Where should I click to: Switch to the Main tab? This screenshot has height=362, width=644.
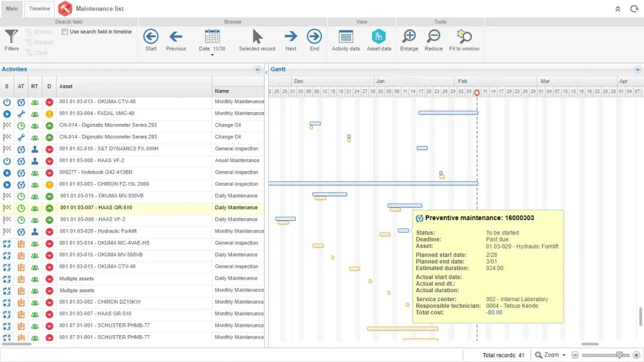coord(12,9)
